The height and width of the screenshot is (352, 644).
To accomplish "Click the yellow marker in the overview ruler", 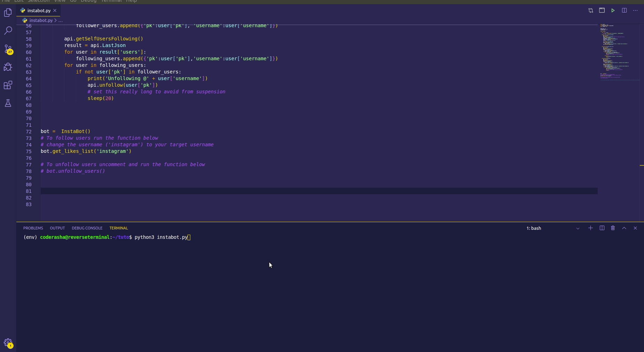I will 642,165.
